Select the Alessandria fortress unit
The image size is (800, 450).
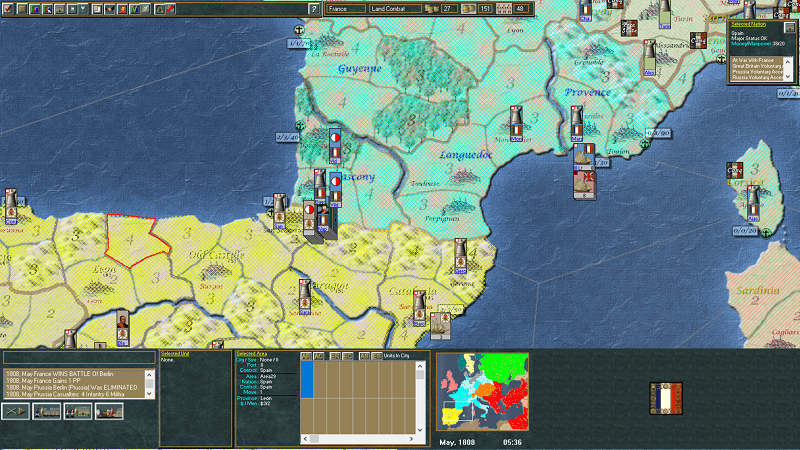tap(649, 58)
